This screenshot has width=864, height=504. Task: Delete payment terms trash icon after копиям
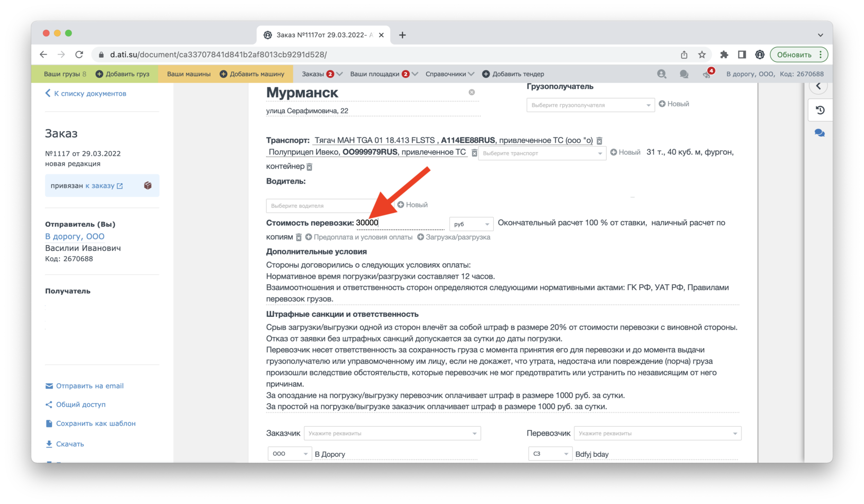[298, 237]
